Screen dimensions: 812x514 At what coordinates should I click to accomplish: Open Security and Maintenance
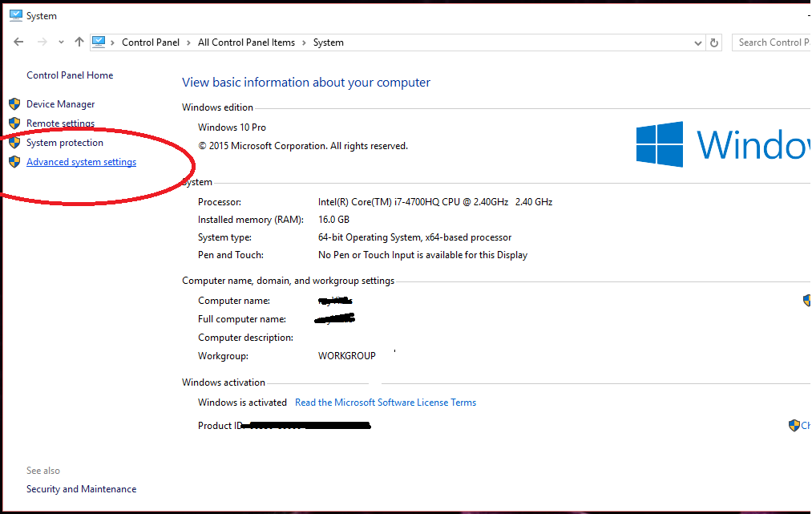pyautogui.click(x=81, y=489)
